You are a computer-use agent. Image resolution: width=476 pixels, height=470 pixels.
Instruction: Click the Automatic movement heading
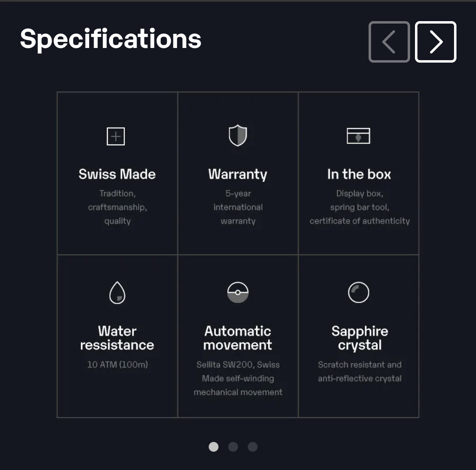pos(238,338)
